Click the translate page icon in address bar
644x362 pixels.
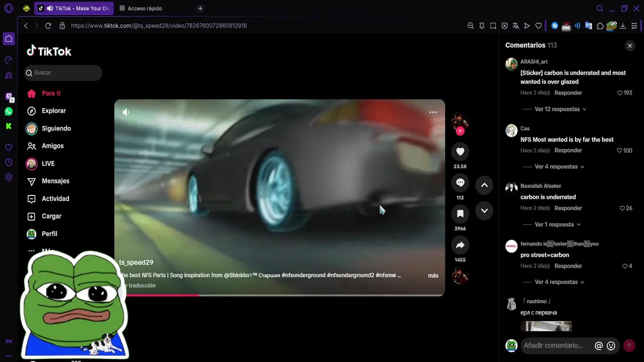click(x=516, y=26)
